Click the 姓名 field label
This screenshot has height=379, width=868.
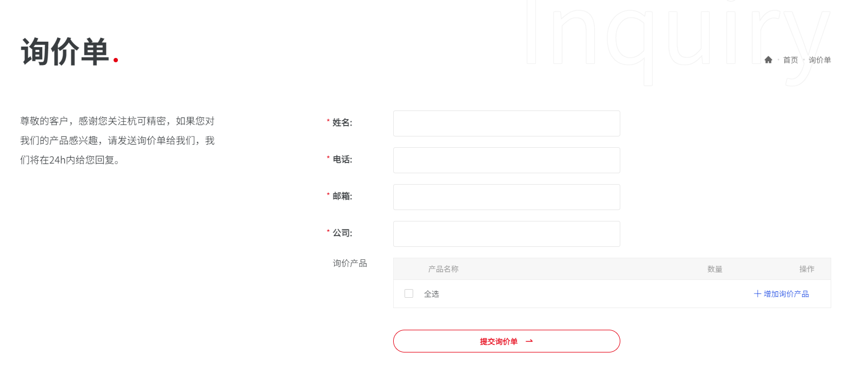[342, 123]
